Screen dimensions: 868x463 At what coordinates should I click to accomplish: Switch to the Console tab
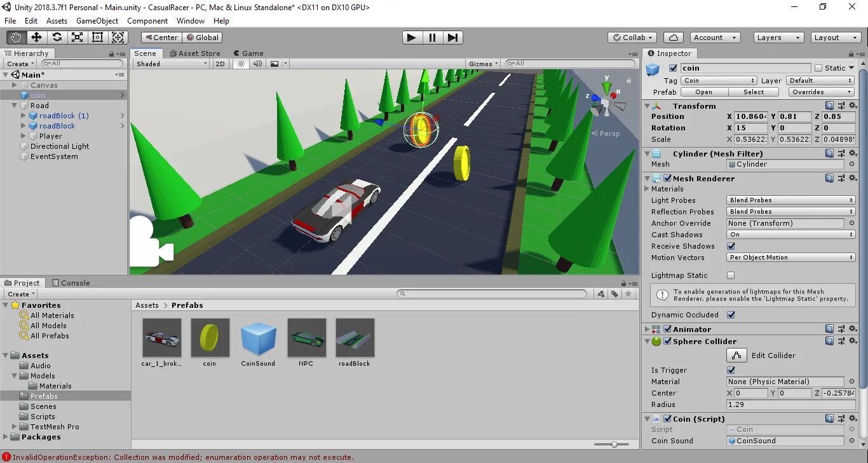click(x=71, y=283)
